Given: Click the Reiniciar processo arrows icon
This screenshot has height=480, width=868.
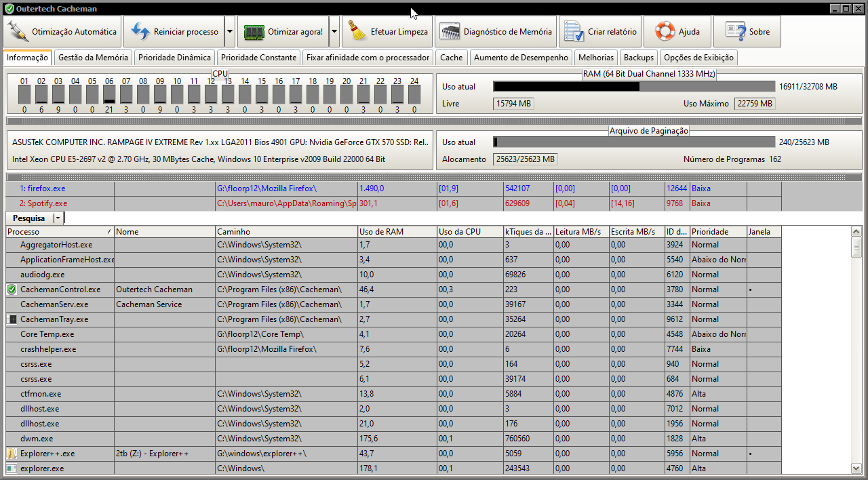Looking at the screenshot, I should pyautogui.click(x=140, y=32).
